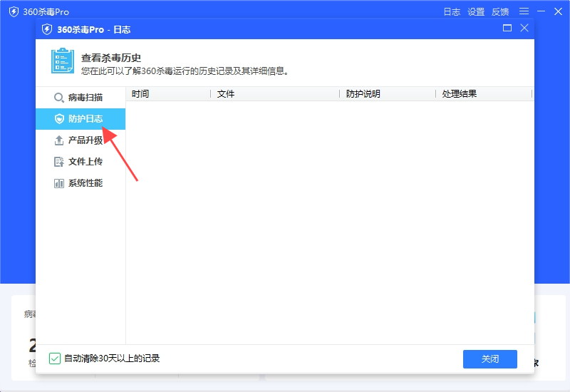Screen dimensions: 570x392
Task: Switch to the 文件上传 section
Action: [81, 162]
